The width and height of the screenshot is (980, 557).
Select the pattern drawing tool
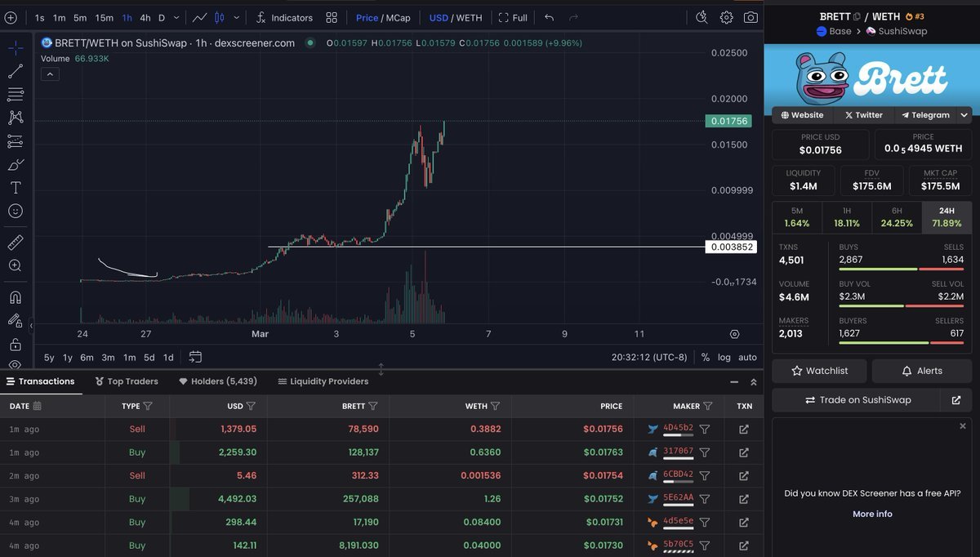pos(15,118)
